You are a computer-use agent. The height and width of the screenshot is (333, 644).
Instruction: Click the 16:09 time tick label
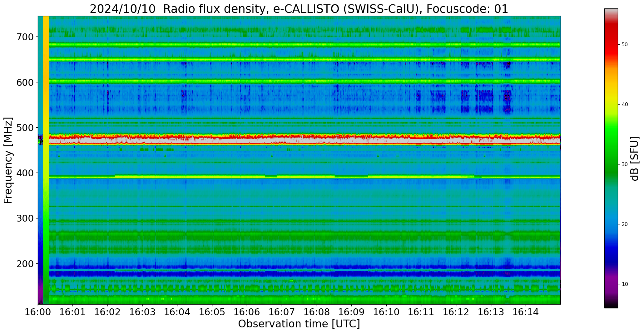click(x=351, y=312)
